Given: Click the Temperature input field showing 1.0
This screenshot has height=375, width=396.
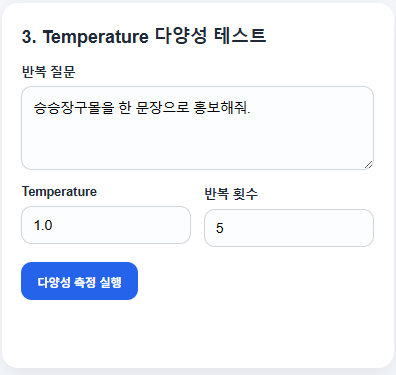Looking at the screenshot, I should [x=106, y=225].
